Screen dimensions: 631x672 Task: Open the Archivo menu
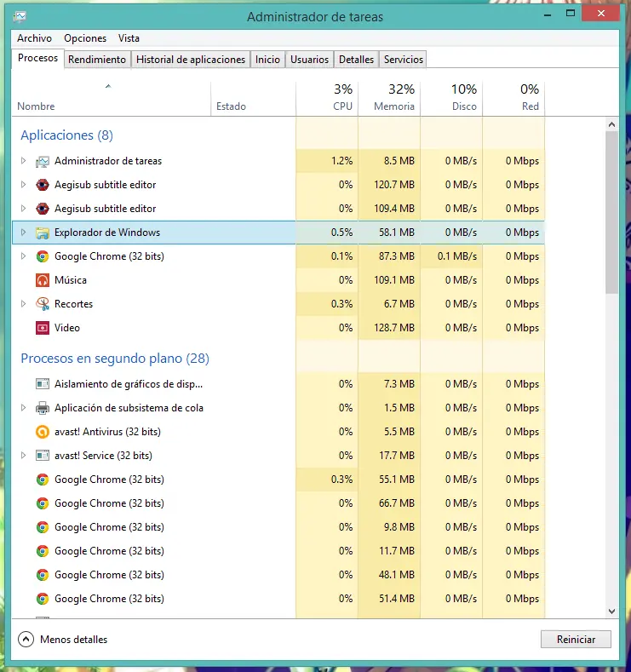click(x=34, y=38)
